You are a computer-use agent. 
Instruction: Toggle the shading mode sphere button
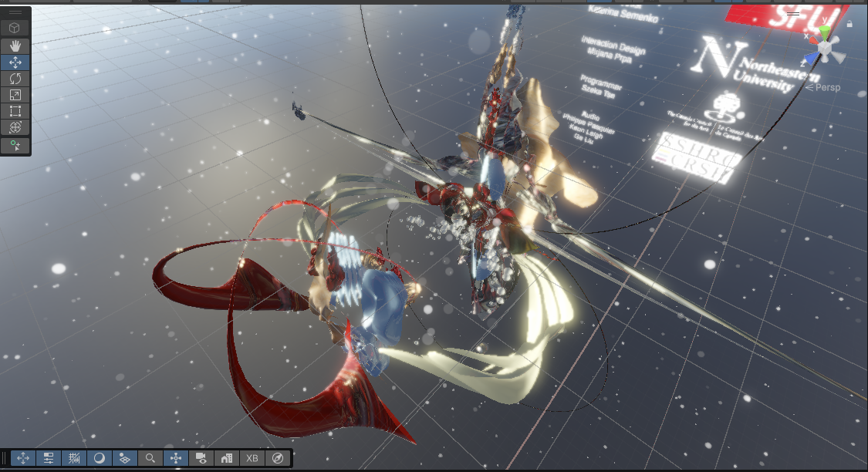tap(100, 458)
